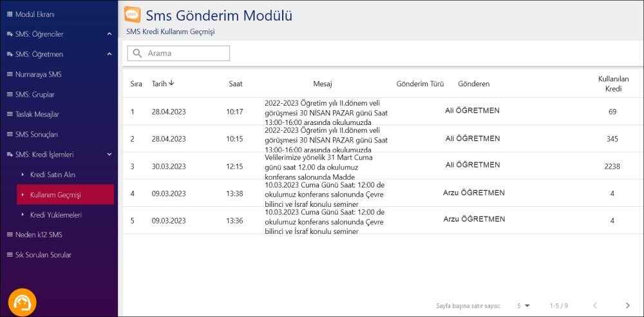644x317 pixels.
Task: Open Sık Sorulan Sorular page
Action: click(x=43, y=255)
